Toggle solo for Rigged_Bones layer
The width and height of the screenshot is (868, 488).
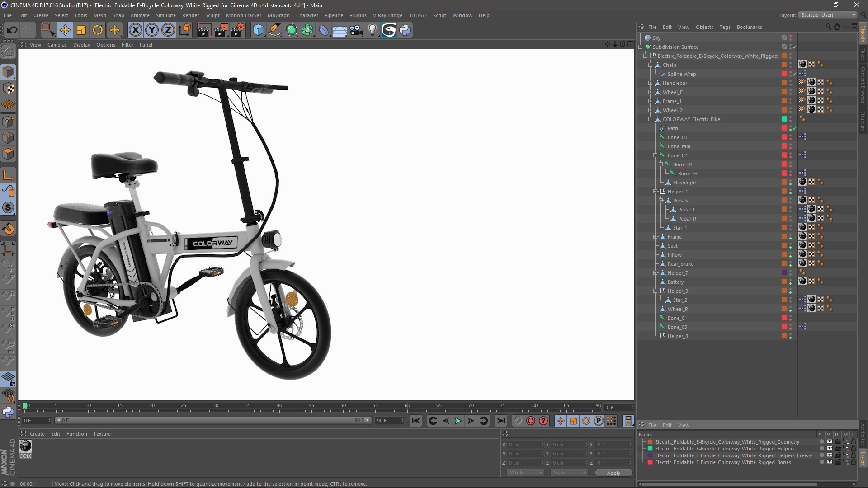821,462
